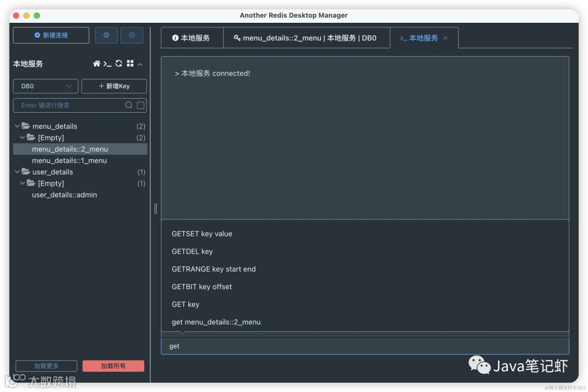Click the user_details folder icon
Image resolution: width=588 pixels, height=392 pixels.
tap(26, 171)
